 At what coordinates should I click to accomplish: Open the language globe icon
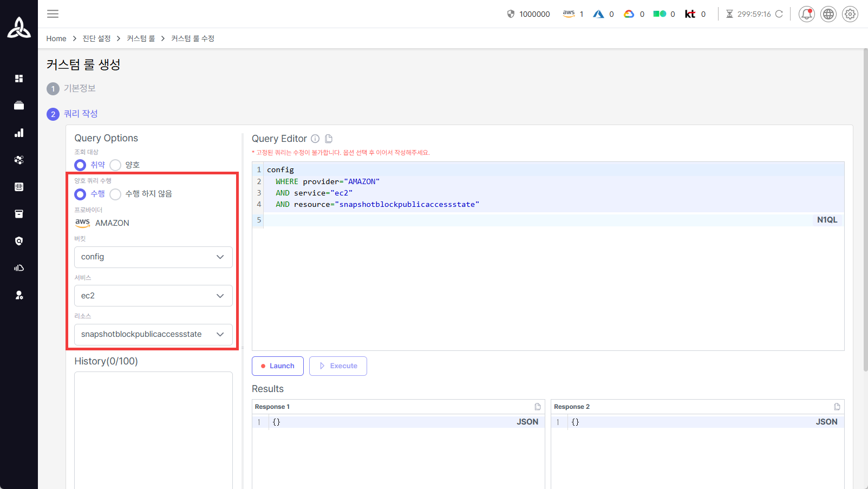pos(828,14)
